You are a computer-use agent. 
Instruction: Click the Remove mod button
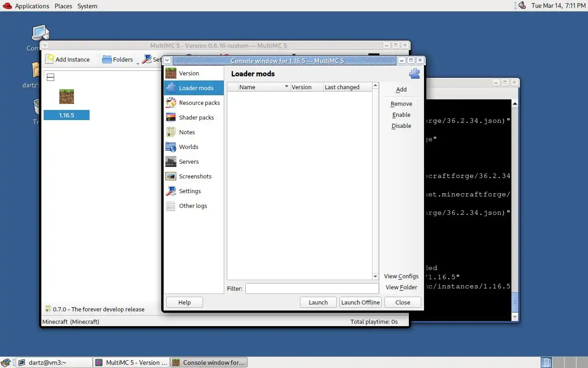(x=401, y=103)
